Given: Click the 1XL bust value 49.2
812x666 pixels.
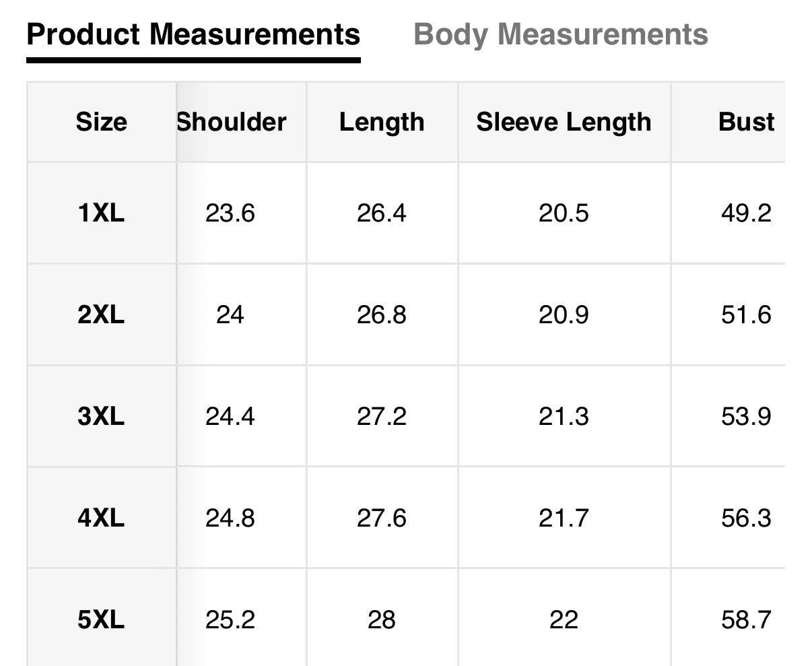Looking at the screenshot, I should tap(746, 213).
